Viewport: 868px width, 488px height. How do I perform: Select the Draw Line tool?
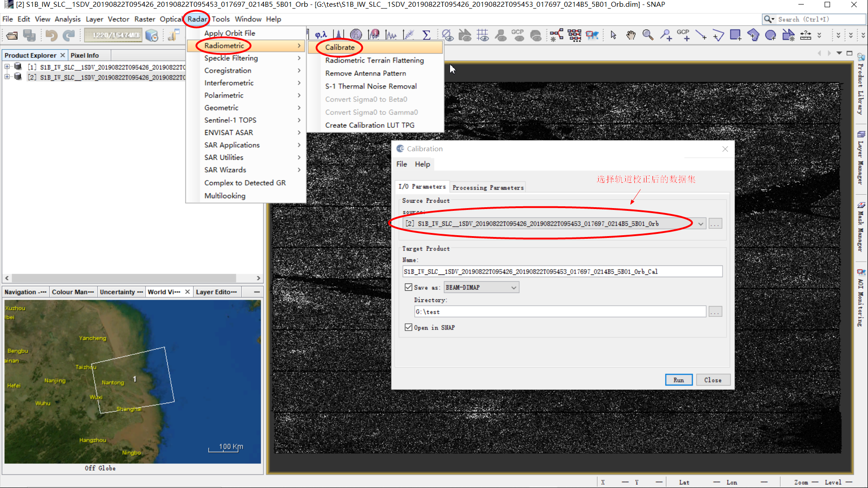coord(701,35)
